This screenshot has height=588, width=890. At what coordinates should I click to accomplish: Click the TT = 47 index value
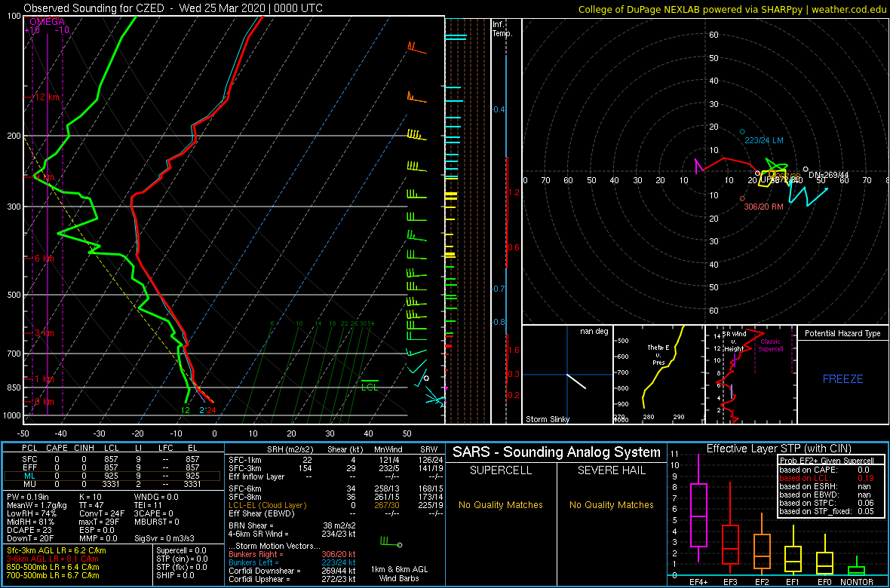(x=91, y=506)
